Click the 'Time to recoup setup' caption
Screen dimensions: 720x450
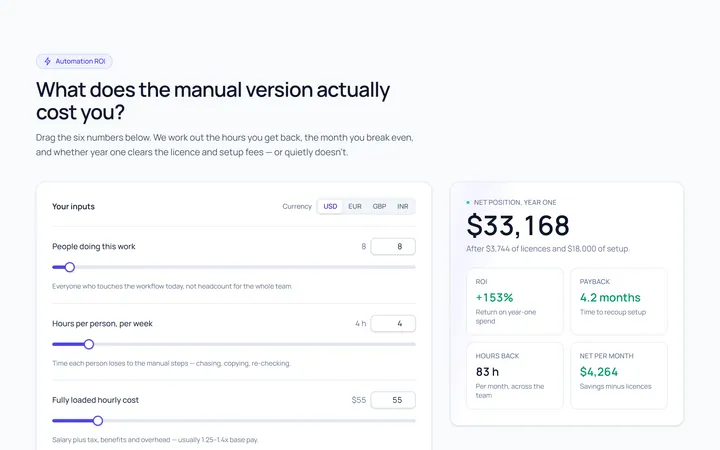pyautogui.click(x=613, y=312)
